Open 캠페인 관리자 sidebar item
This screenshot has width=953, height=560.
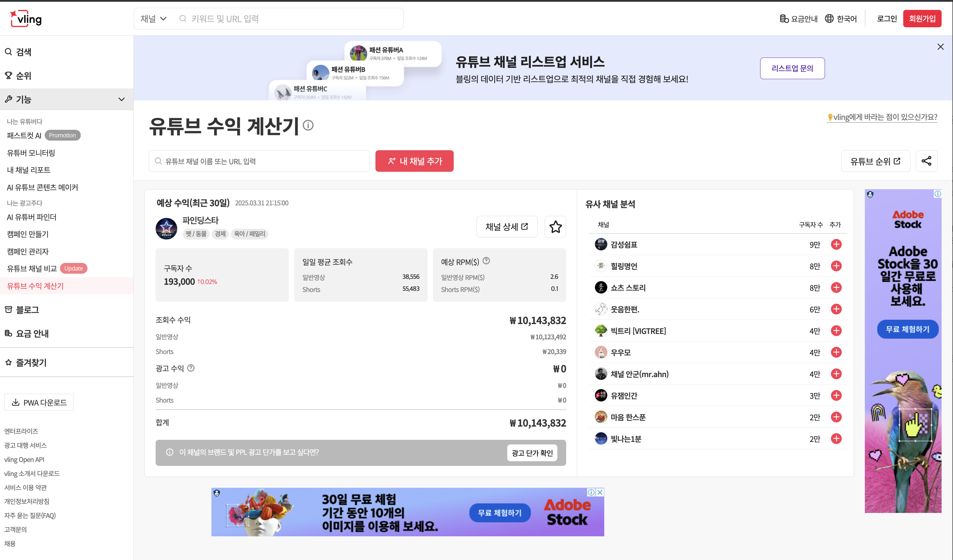click(x=28, y=252)
